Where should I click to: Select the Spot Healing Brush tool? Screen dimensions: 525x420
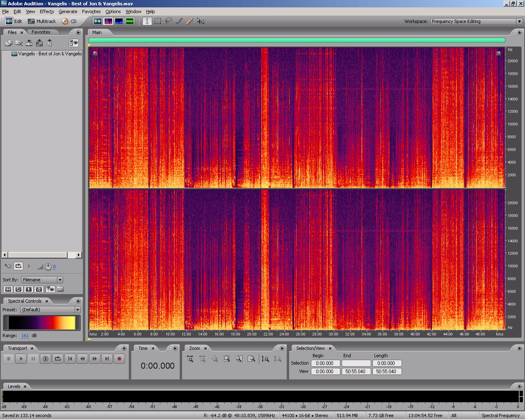click(189, 21)
